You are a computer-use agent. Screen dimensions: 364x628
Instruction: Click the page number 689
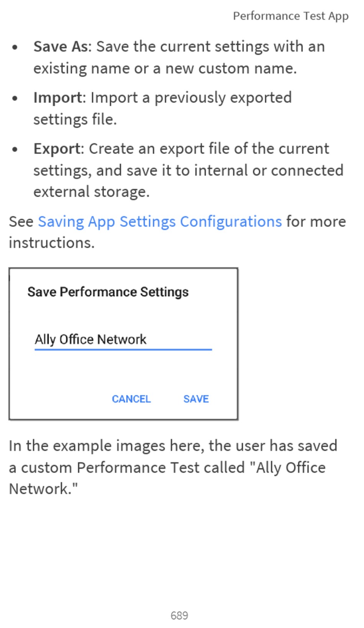pos(179,615)
